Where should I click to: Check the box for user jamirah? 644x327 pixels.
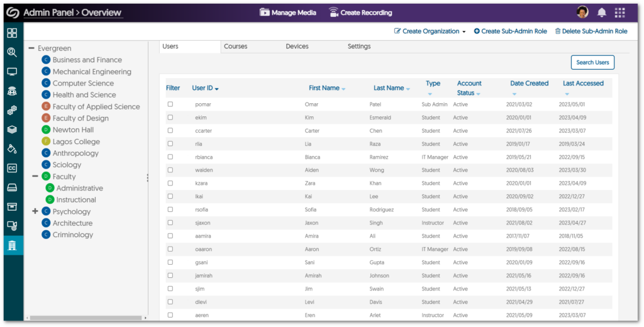click(x=170, y=275)
